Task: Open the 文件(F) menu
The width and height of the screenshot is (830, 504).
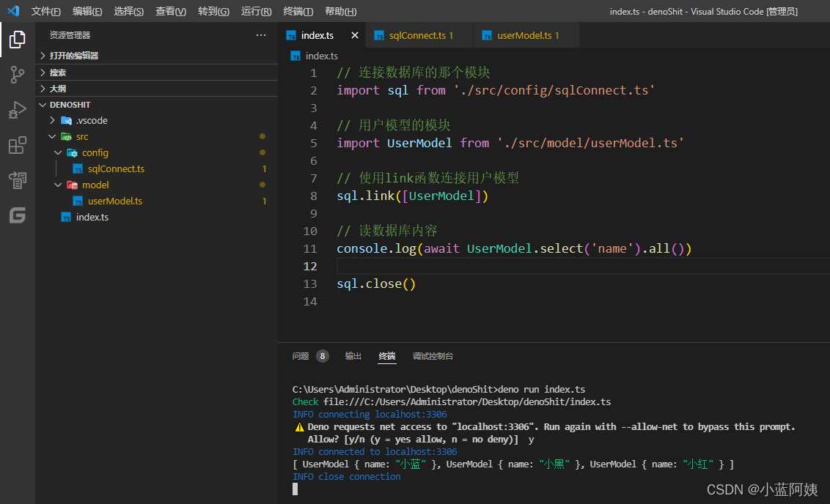Action: point(46,11)
